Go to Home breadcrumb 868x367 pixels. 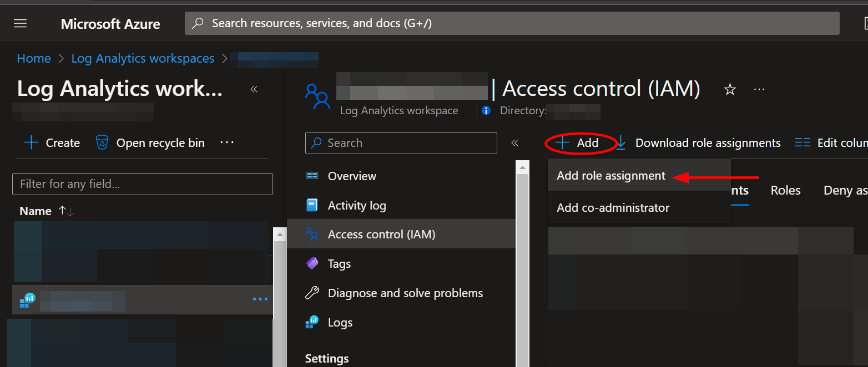(x=34, y=58)
